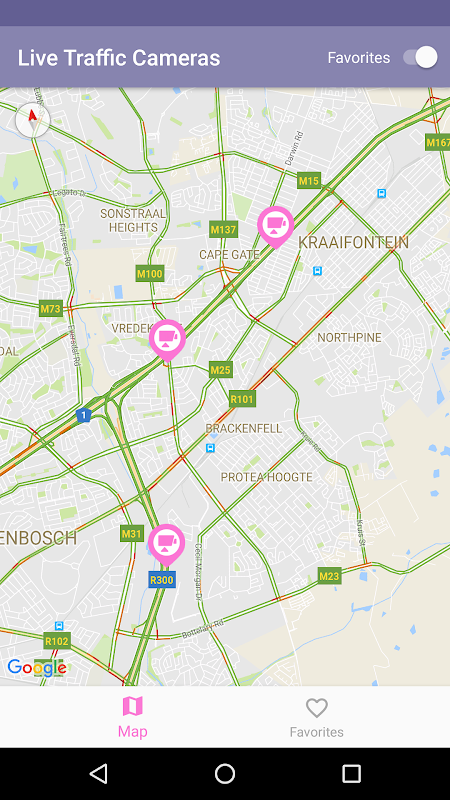Screen dimensions: 450x800
Task: Toggle the Favorites switch in the header
Action: (420, 57)
